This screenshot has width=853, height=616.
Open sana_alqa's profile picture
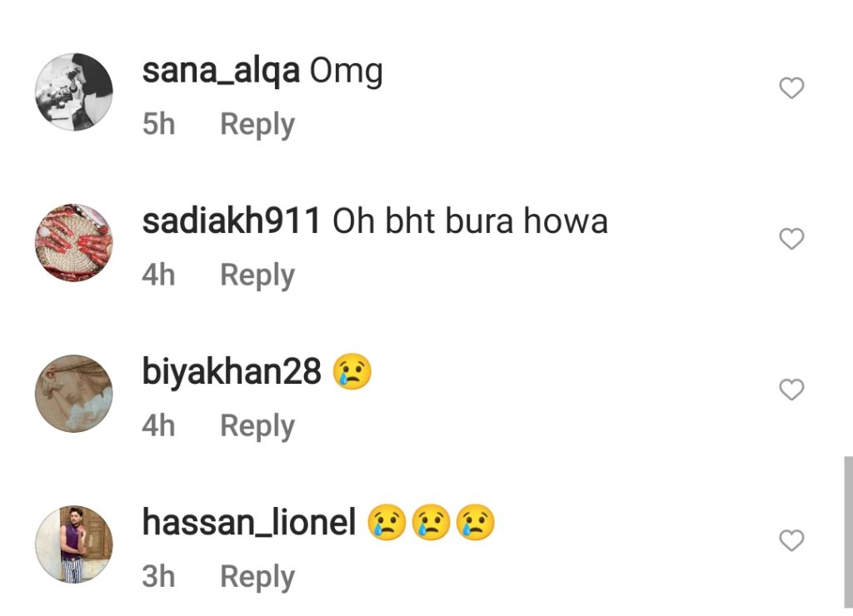click(74, 92)
